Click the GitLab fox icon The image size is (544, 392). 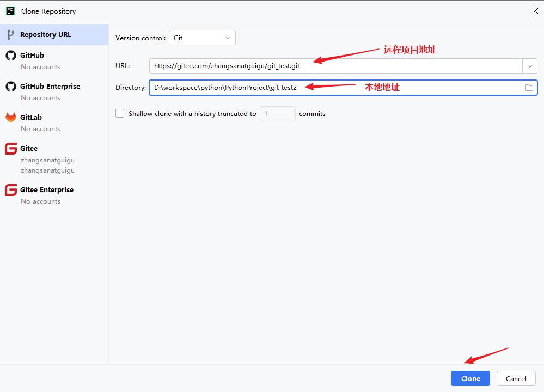11,117
